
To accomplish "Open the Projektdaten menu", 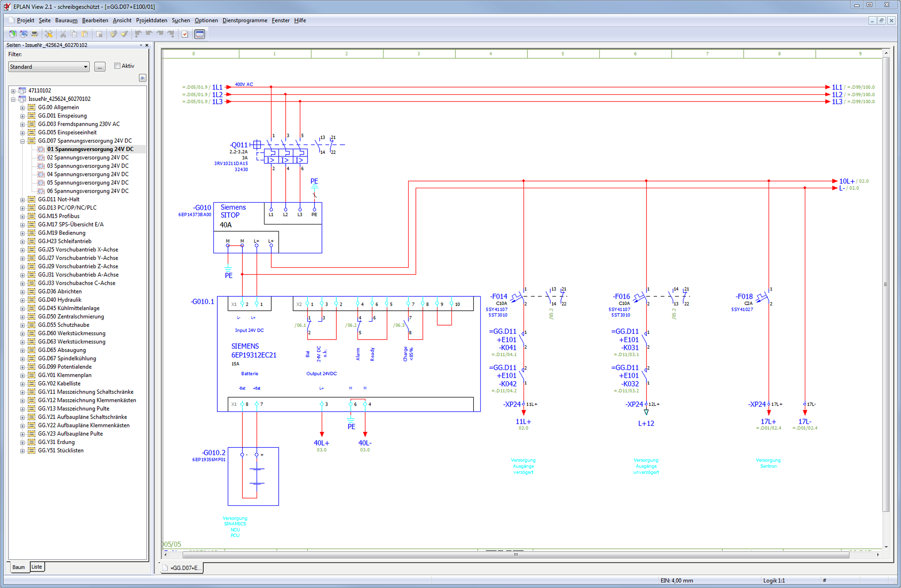I will 151,20.
